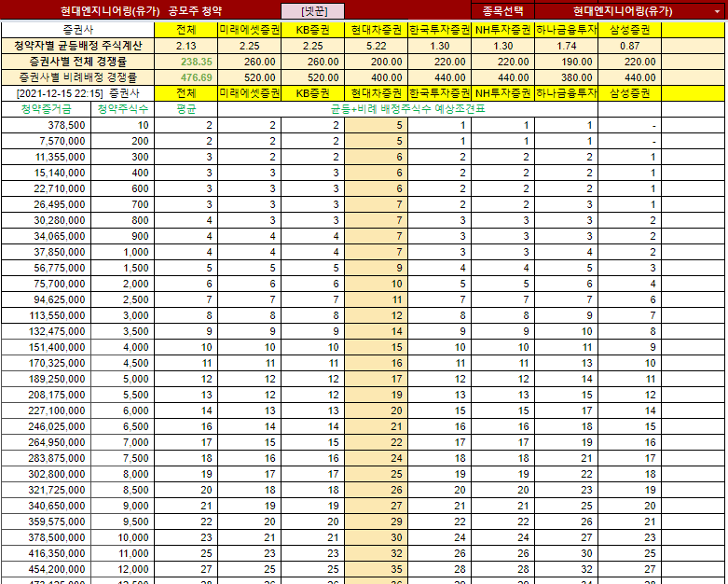Click the 청약주식수 column header
The image size is (728, 584).
[x=122, y=109]
